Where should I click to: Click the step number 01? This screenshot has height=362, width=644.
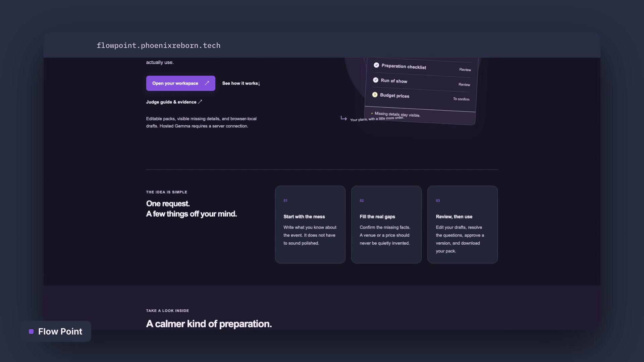tap(285, 201)
